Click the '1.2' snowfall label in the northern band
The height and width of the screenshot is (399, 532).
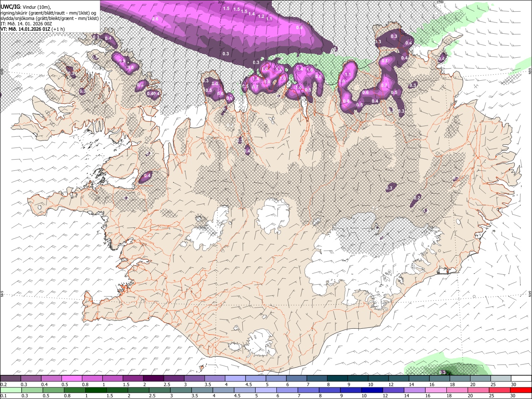261,16
